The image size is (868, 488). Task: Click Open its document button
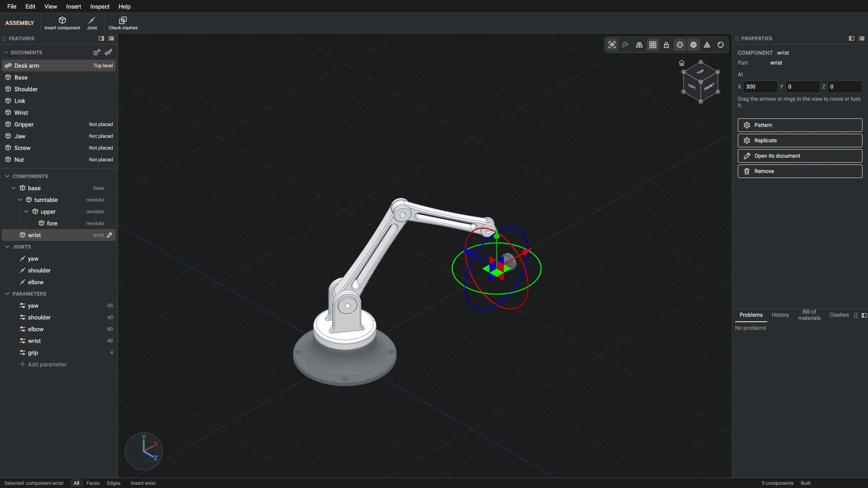[x=800, y=156]
